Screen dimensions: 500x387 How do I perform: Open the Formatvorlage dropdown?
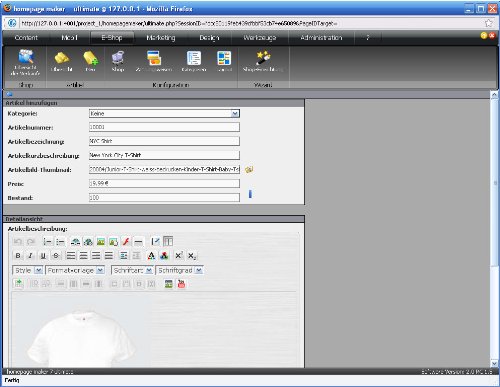75,270
